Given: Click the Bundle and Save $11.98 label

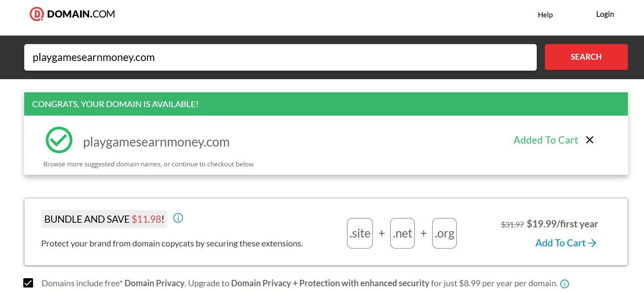Looking at the screenshot, I should pyautogui.click(x=104, y=219).
